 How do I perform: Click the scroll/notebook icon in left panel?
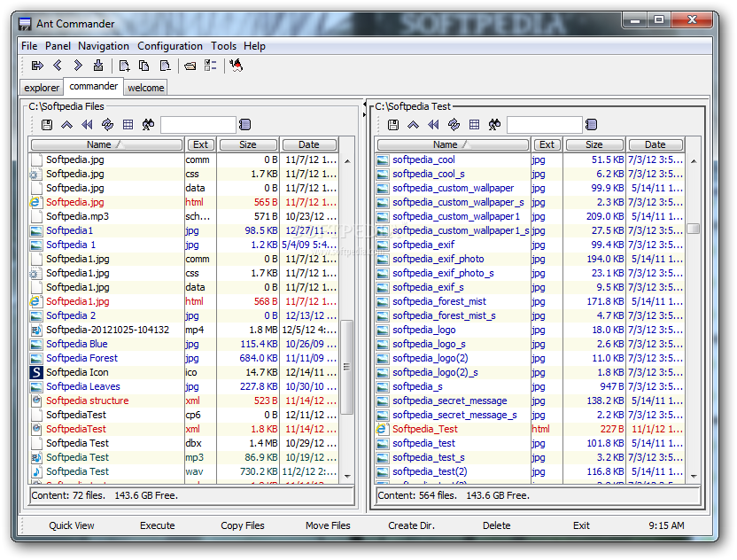click(x=244, y=125)
